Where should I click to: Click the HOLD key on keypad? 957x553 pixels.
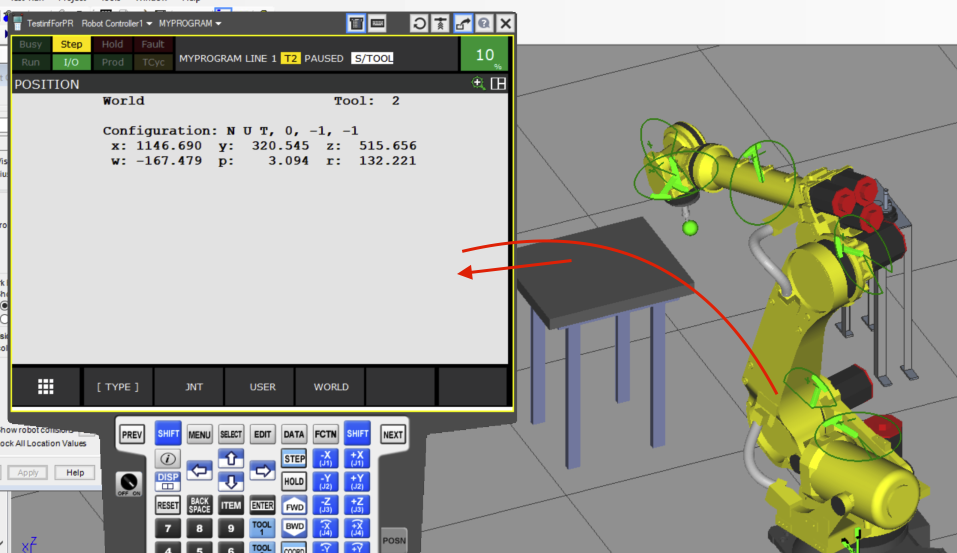click(294, 482)
